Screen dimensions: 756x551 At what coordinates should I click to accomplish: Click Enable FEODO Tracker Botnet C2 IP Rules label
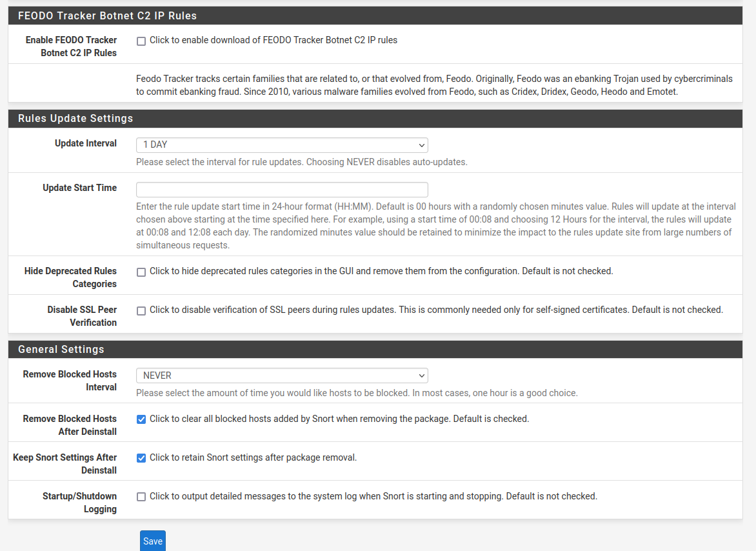(72, 46)
